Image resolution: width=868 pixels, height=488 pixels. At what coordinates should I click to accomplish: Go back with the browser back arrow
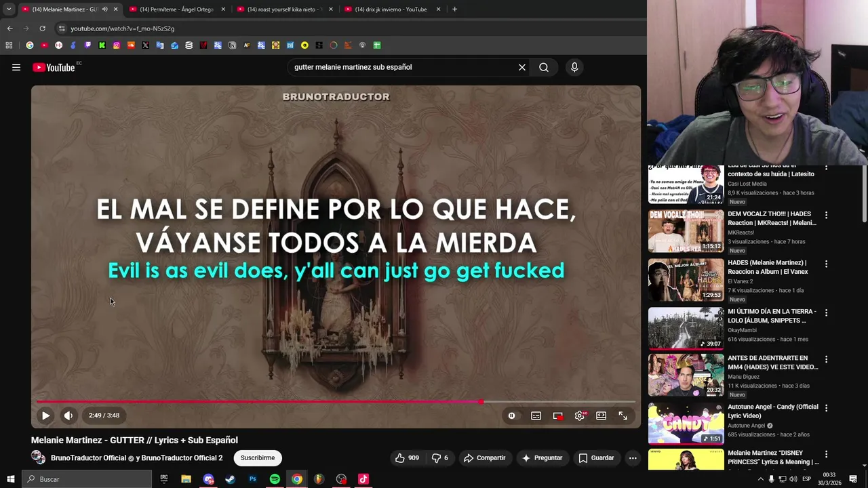coord(9,28)
